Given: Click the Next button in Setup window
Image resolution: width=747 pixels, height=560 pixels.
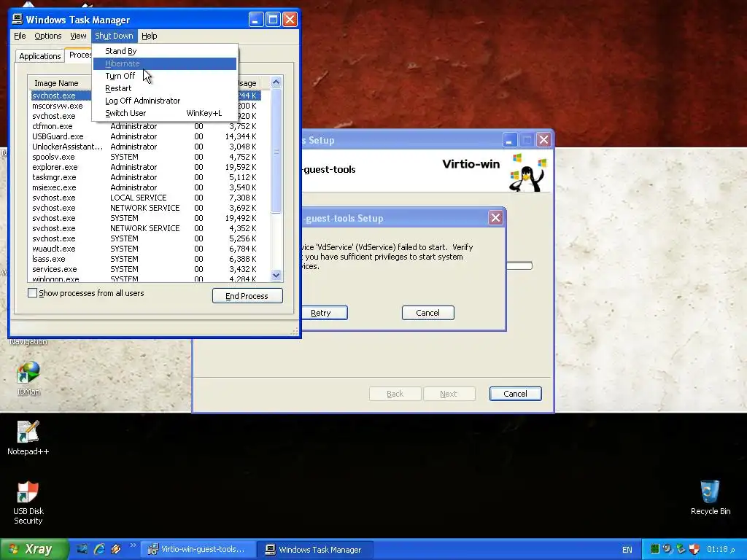Looking at the screenshot, I should pyautogui.click(x=449, y=394).
